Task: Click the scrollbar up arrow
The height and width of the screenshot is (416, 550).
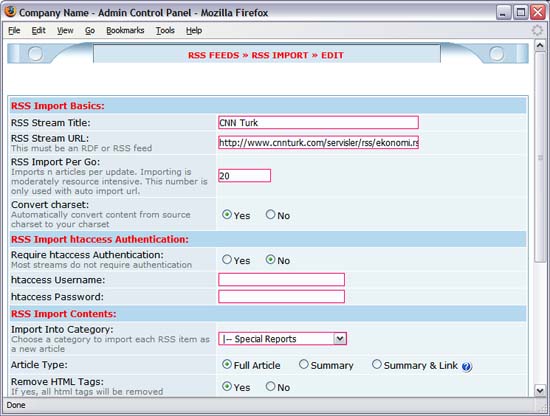Action: [x=540, y=46]
